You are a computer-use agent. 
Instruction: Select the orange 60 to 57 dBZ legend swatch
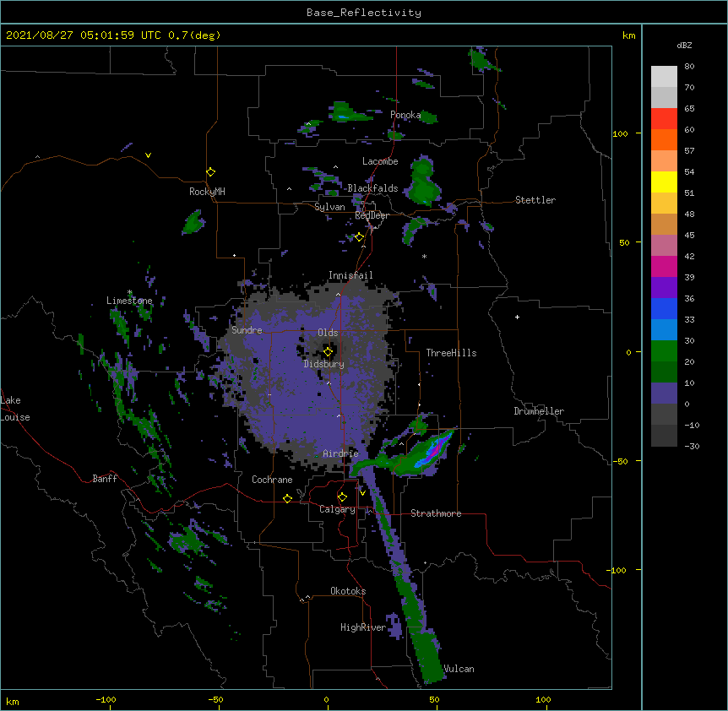(664, 139)
